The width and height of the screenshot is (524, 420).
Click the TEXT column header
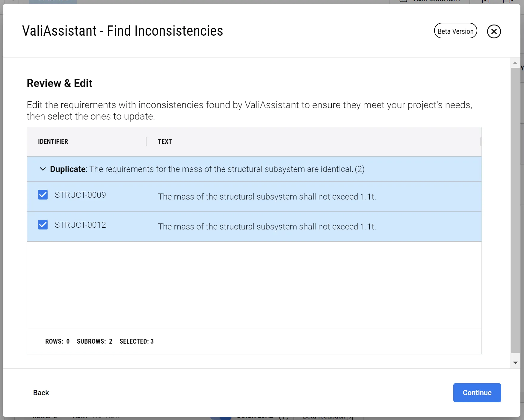[x=165, y=141]
